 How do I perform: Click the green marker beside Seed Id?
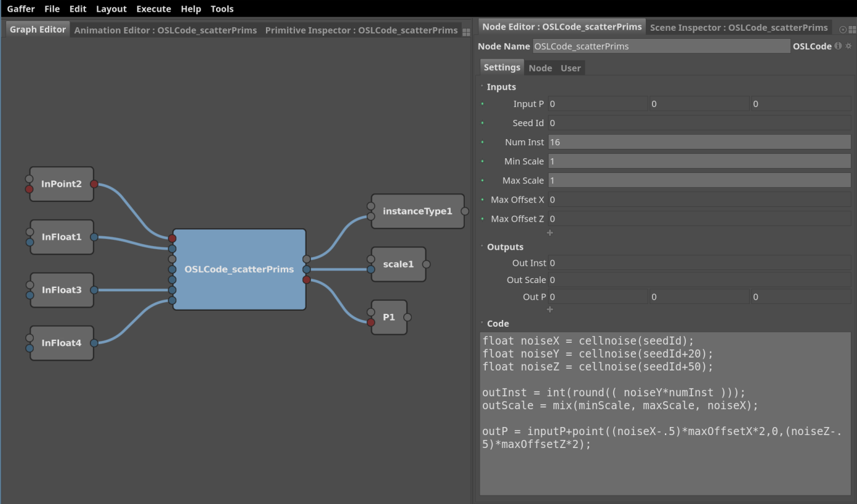click(482, 123)
